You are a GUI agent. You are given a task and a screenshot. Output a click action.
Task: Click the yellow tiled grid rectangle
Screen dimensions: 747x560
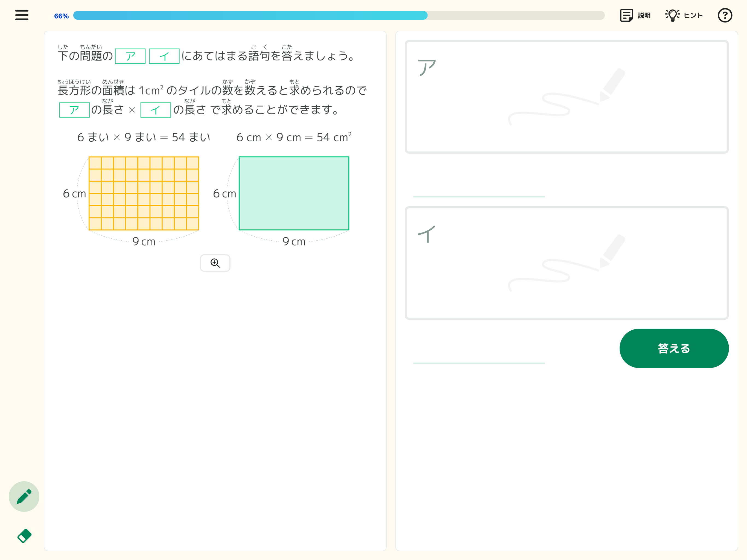[144, 193]
